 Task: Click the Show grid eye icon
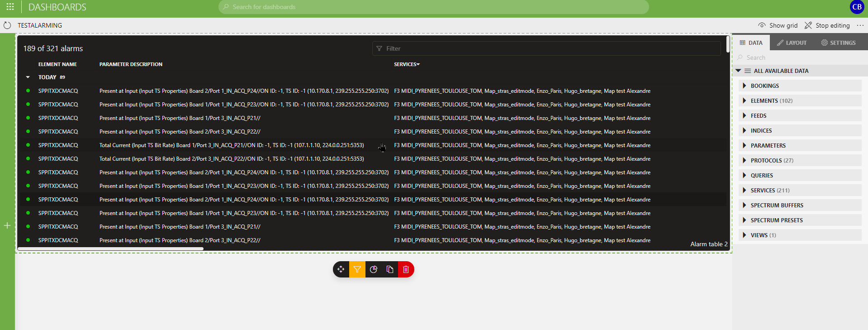pos(762,25)
